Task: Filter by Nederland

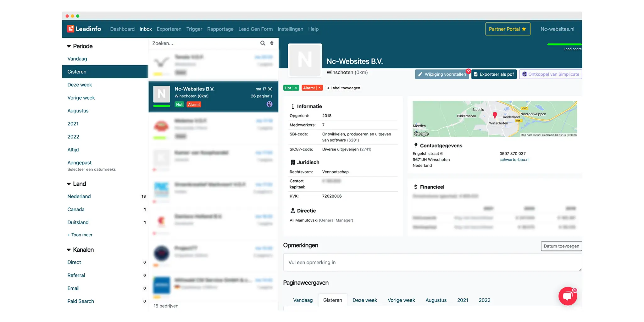Action: 79,196
